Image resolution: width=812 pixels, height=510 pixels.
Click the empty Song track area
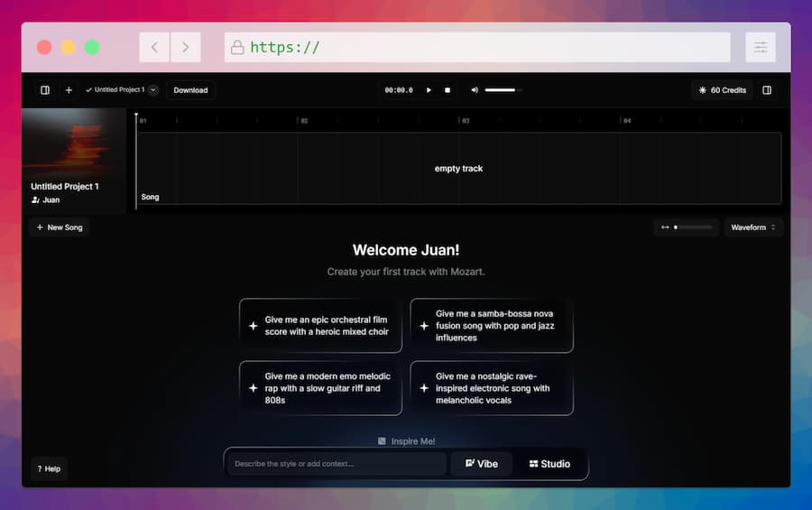(x=459, y=168)
